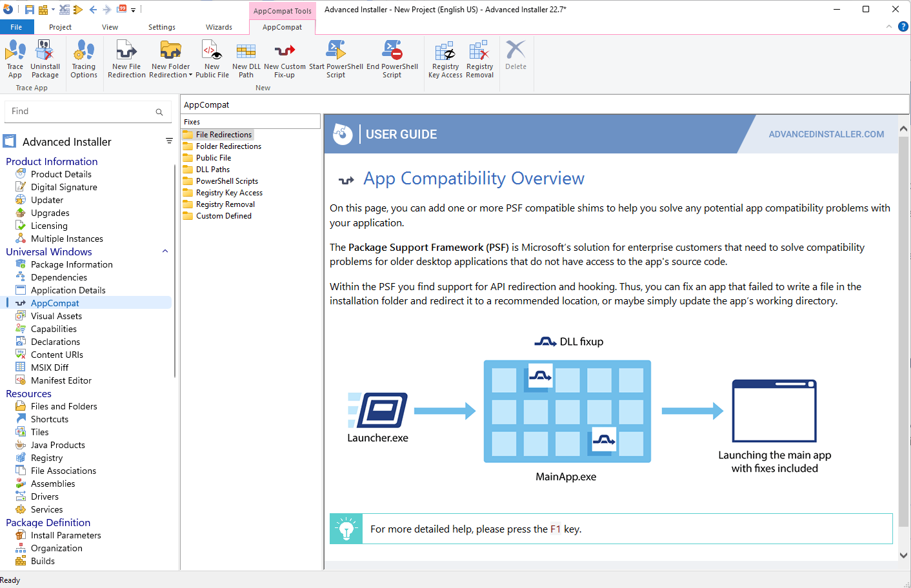Visit the ADVANCEDINSTALLER.COM link
The image size is (911, 588).
826,134
